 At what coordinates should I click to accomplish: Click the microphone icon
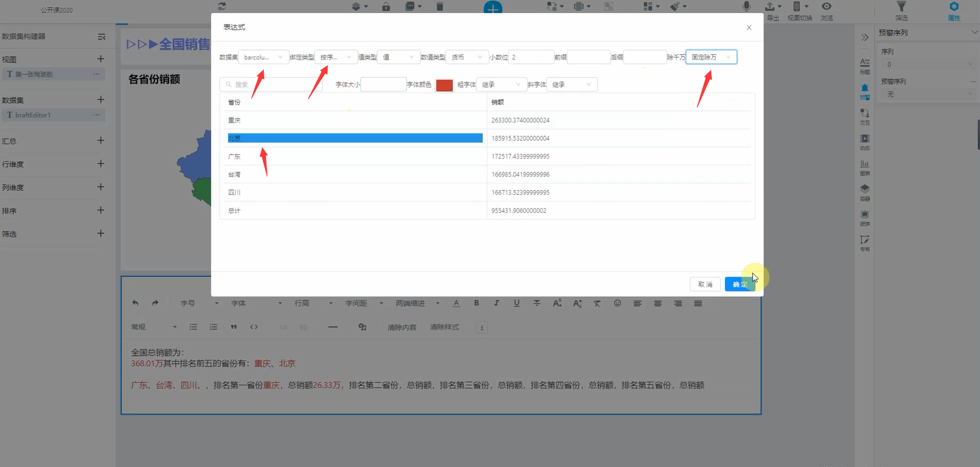click(746, 6)
